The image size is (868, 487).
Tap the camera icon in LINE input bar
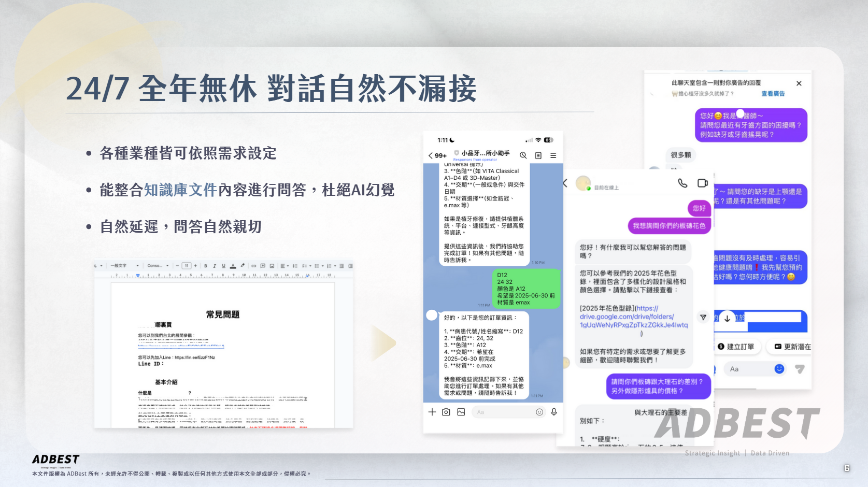[446, 412]
